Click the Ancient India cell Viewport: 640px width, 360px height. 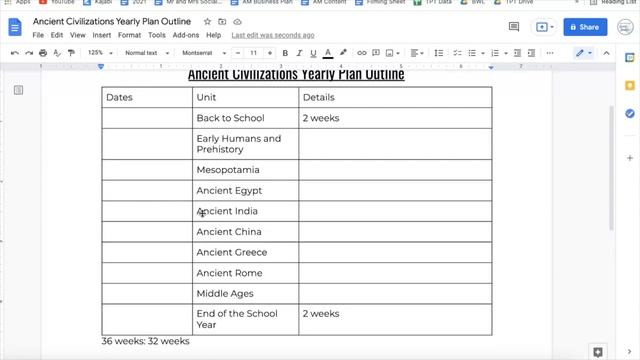pos(245,211)
